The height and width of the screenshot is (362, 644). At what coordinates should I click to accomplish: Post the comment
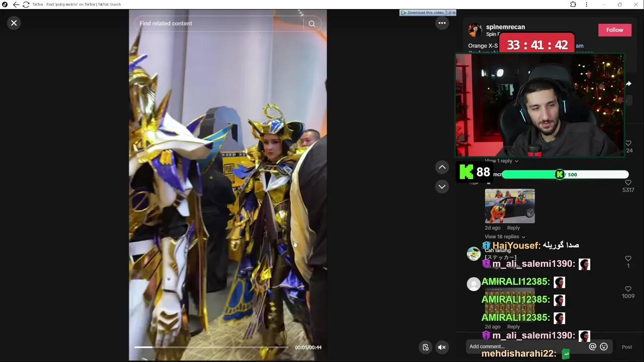coord(627,347)
